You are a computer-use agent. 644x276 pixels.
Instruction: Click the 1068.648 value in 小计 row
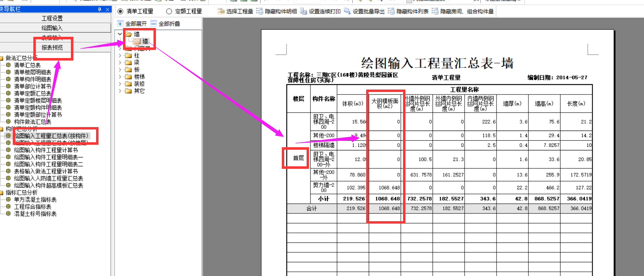[387, 199]
